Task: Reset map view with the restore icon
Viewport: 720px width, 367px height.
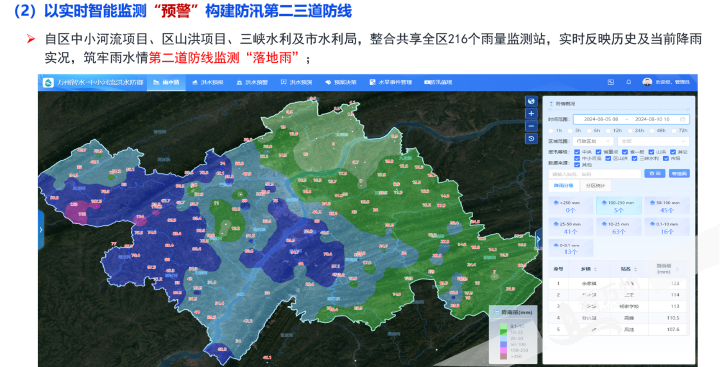Action: pos(531,138)
